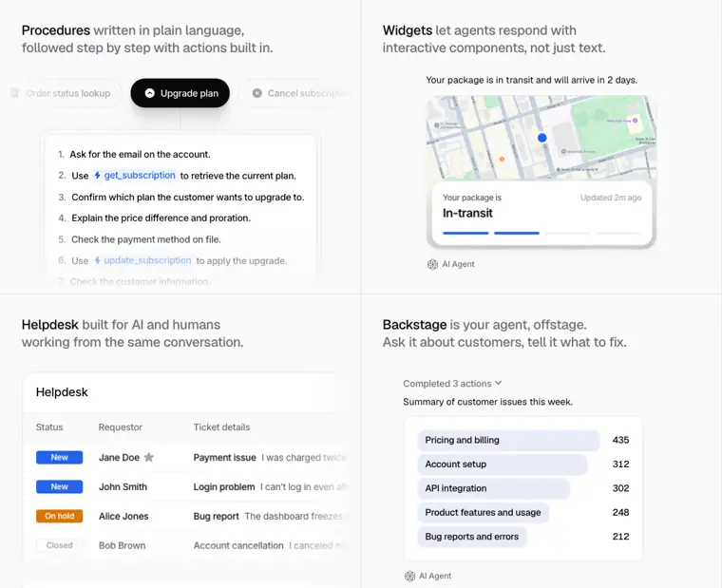Viewport: 722px width, 588px height.
Task: Click the New badge for Jane Doe
Action: click(x=60, y=457)
